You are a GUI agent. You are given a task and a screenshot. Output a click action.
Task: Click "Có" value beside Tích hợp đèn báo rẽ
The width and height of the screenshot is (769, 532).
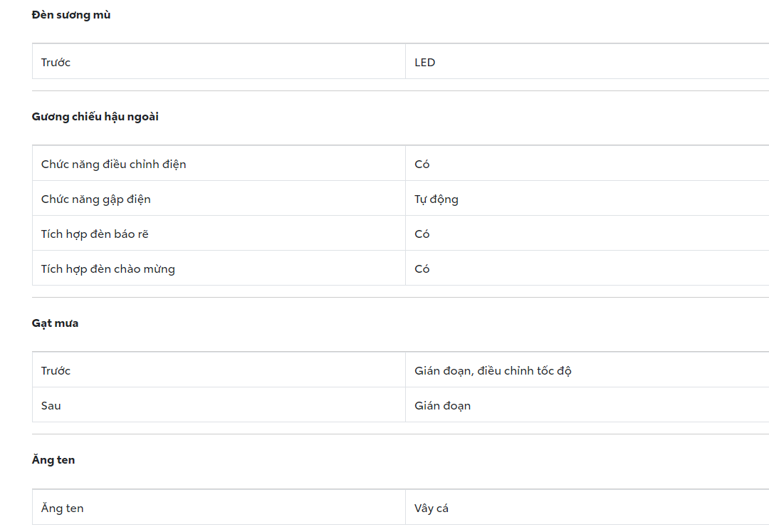422,234
